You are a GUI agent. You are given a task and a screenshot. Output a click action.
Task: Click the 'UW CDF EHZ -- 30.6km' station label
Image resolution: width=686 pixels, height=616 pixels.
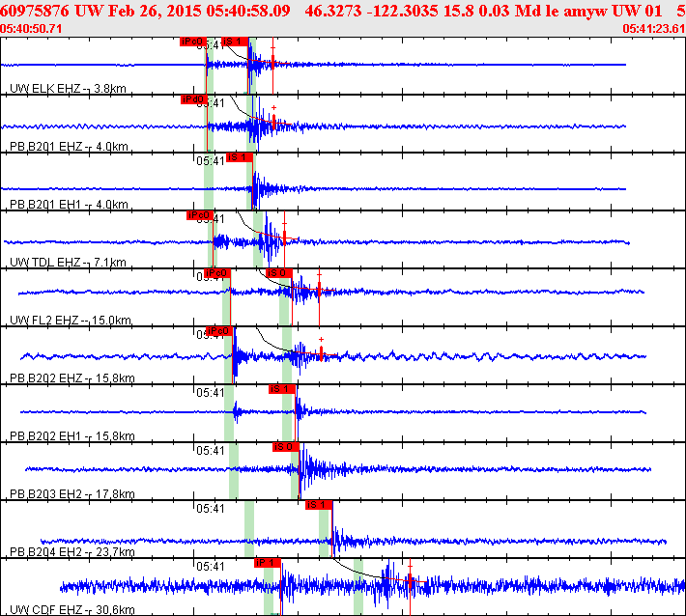pos(72,610)
